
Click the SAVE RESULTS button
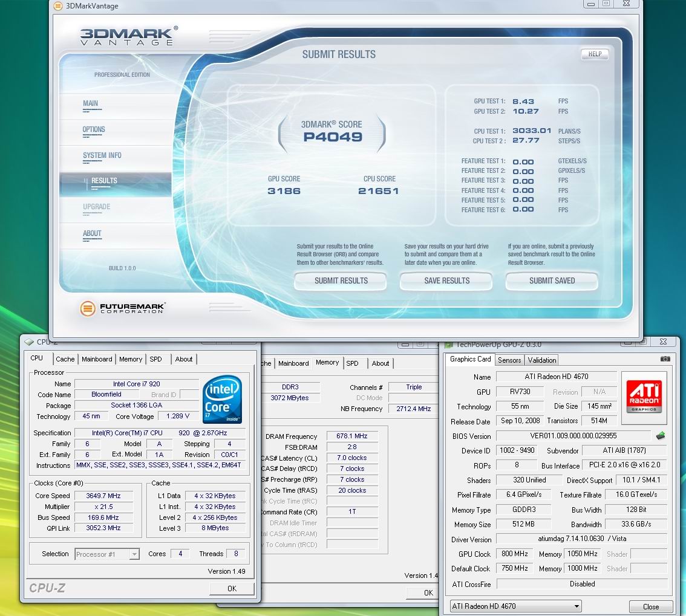[x=446, y=280]
